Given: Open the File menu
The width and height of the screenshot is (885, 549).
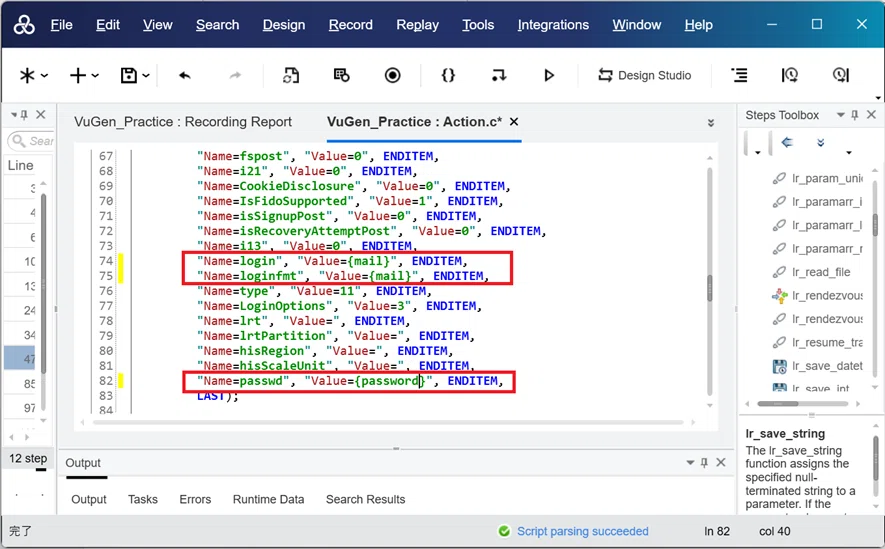Looking at the screenshot, I should (x=62, y=25).
